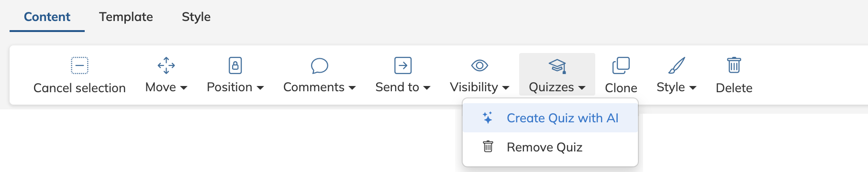Open the Position dropdown caret

[260, 88]
